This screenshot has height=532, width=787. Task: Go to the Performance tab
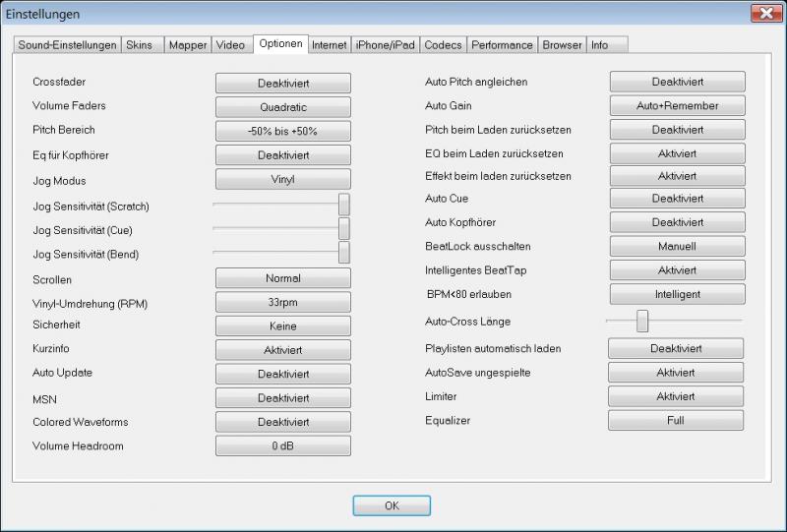[502, 45]
